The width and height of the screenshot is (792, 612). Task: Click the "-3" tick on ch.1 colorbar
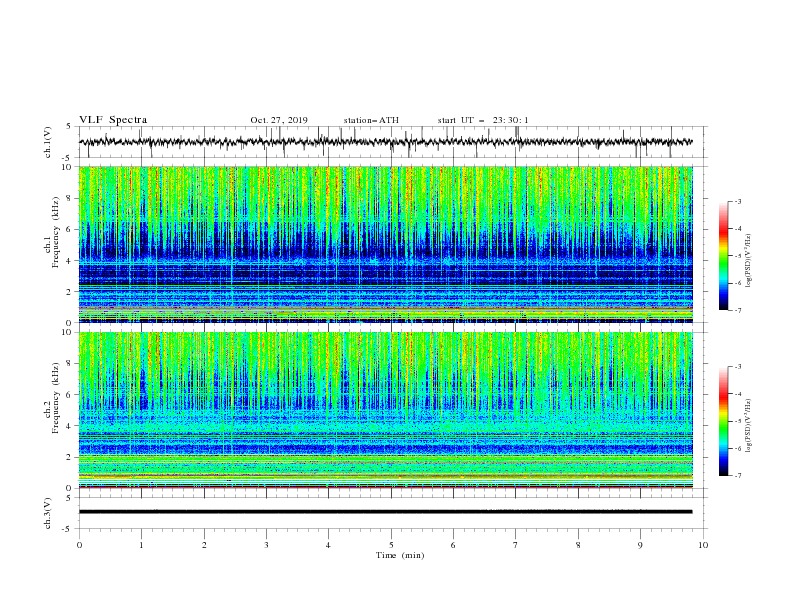point(737,201)
